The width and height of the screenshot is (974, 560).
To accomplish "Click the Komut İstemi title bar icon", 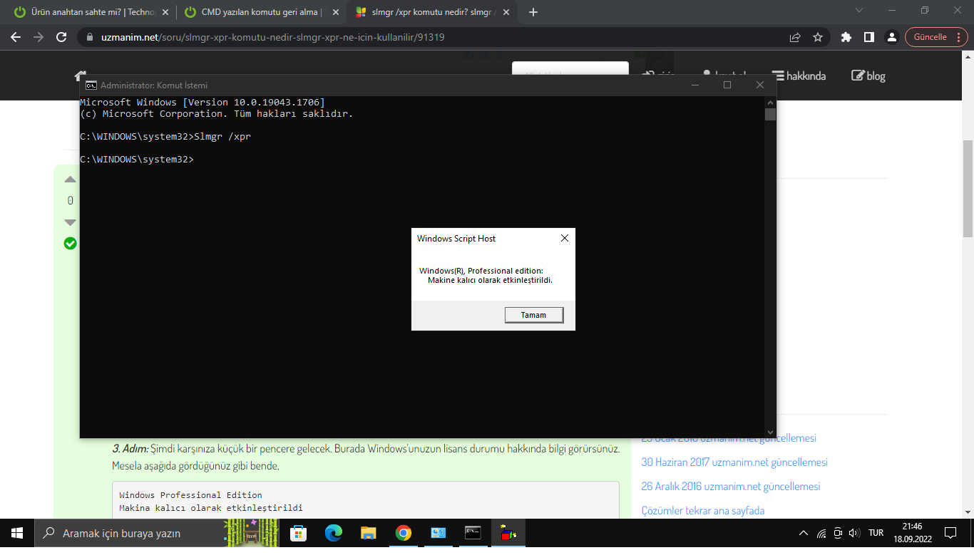I will [91, 85].
